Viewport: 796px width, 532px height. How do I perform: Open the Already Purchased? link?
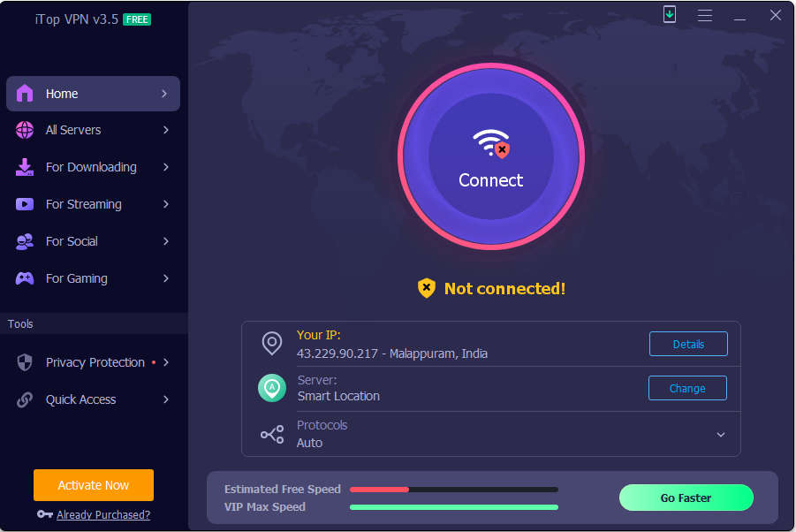[103, 514]
